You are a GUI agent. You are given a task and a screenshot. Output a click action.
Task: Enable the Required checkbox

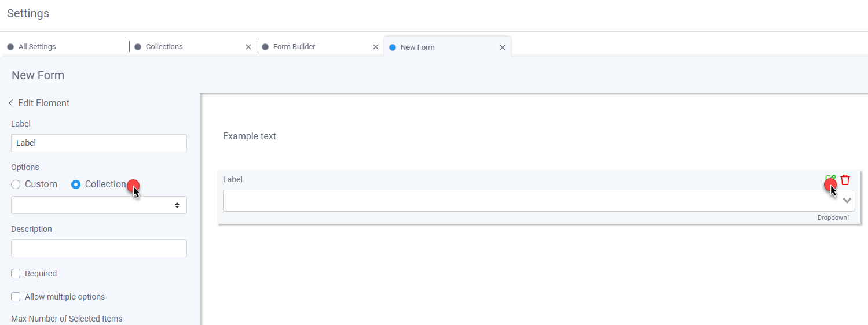pos(16,274)
